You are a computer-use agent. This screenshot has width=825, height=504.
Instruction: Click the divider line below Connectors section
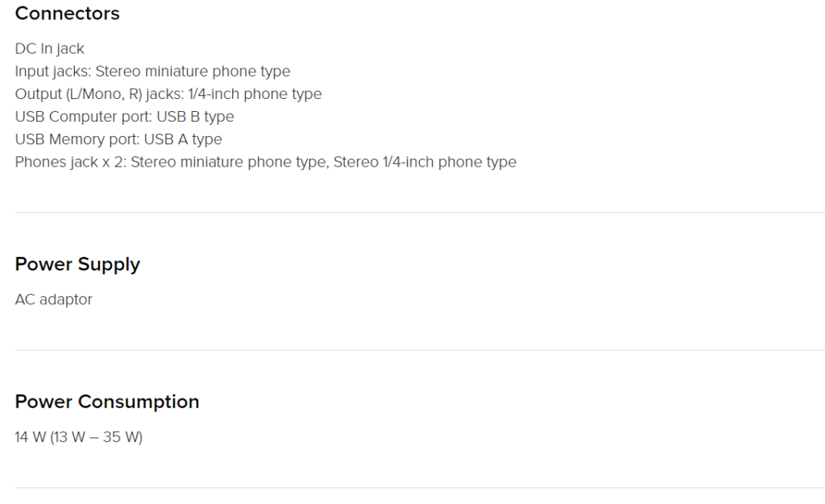pos(420,213)
